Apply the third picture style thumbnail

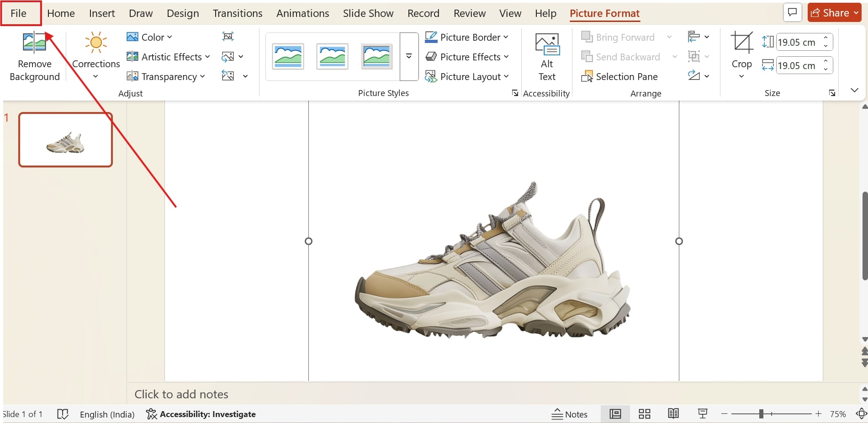(376, 57)
